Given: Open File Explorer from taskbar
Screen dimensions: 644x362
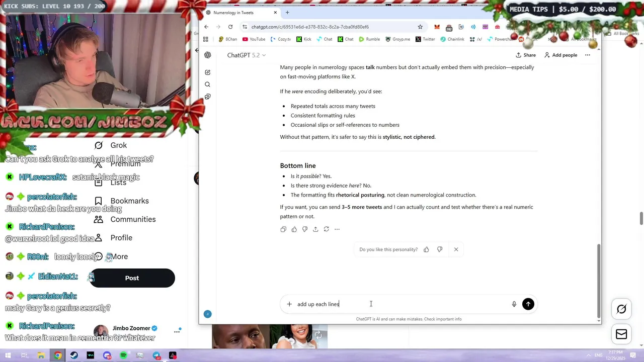Looking at the screenshot, I should pos(41,355).
